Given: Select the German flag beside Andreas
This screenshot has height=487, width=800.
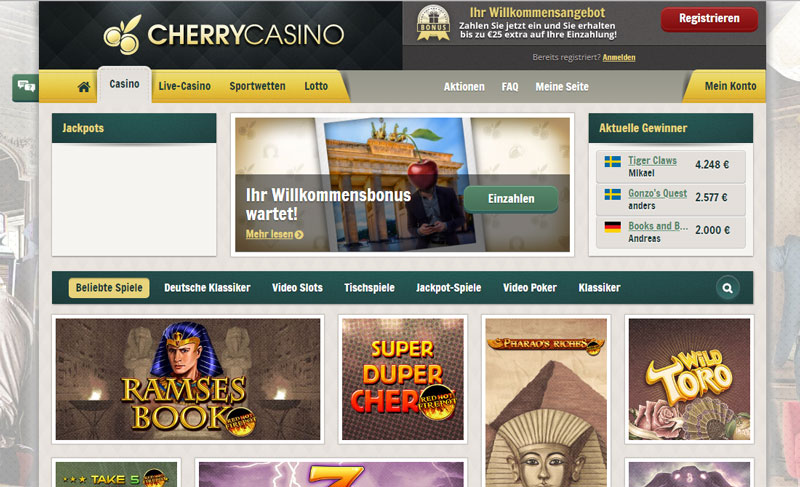Looking at the screenshot, I should tap(612, 226).
